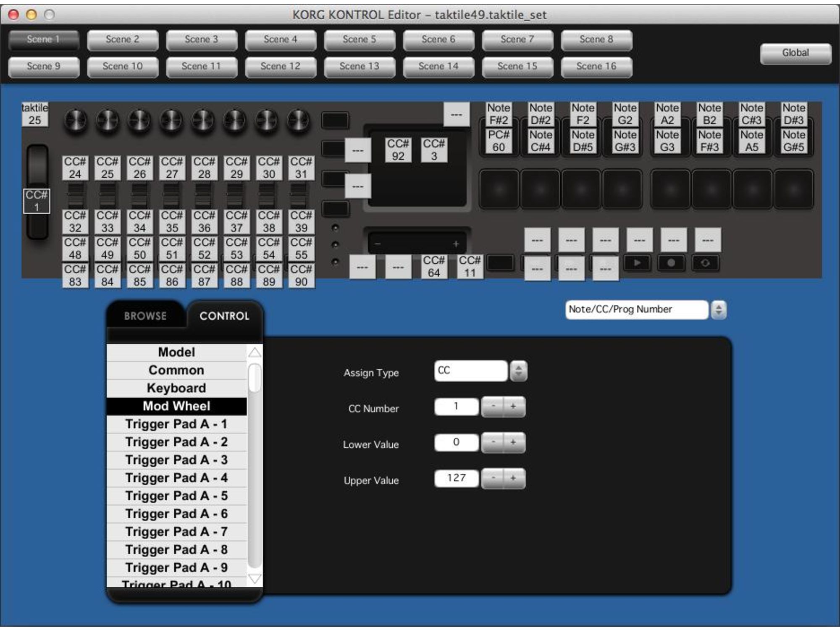Open the Global settings button
Viewport: 840px width, 630px height.
[x=795, y=53]
